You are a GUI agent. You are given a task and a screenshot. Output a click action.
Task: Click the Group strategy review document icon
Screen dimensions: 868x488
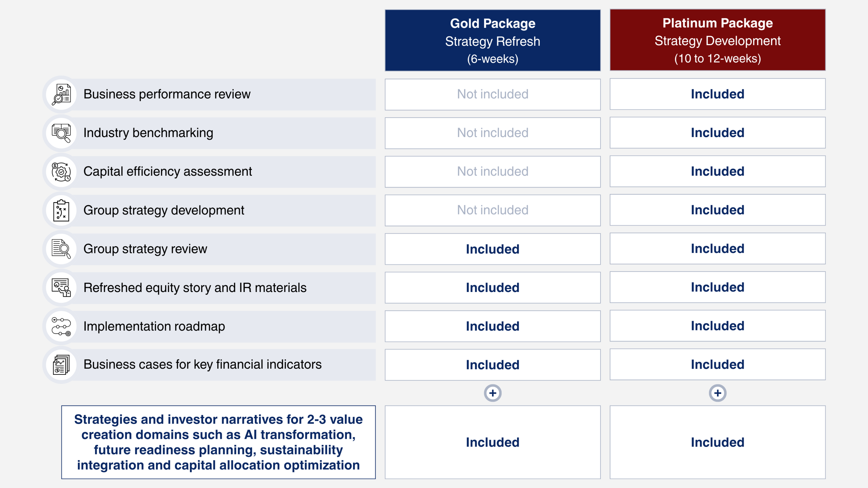click(61, 249)
